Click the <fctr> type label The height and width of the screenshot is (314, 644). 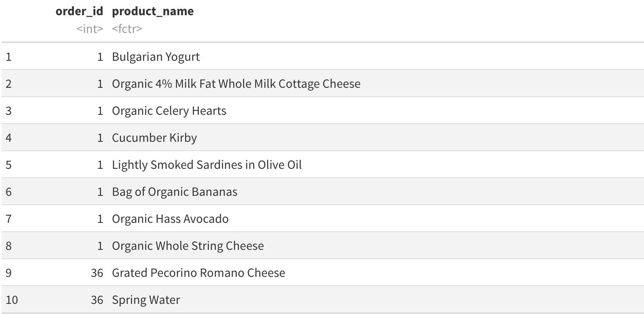(x=127, y=29)
